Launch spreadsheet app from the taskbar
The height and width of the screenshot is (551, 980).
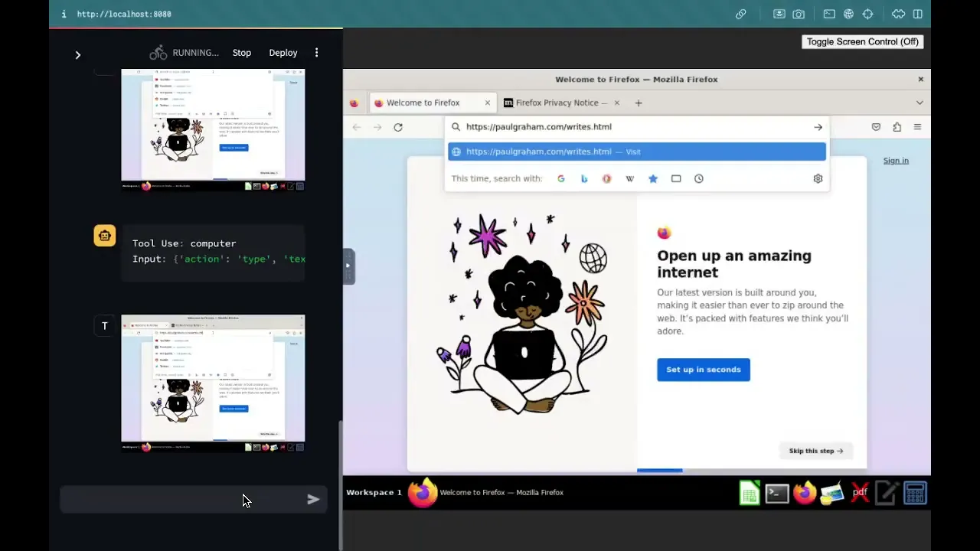tap(750, 493)
